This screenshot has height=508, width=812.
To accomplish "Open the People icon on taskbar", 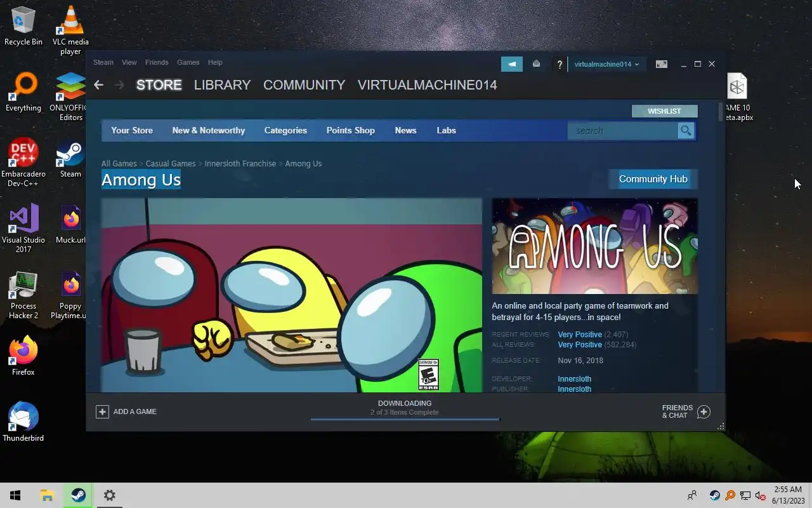I will click(x=692, y=495).
